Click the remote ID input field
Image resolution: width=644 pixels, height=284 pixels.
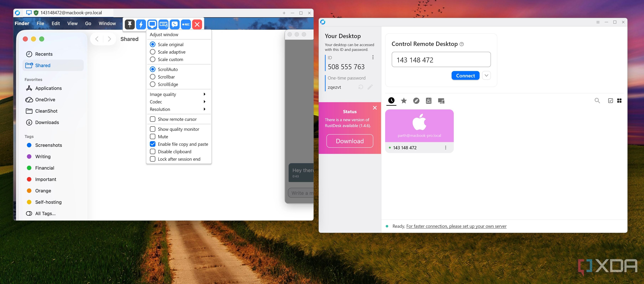441,59
